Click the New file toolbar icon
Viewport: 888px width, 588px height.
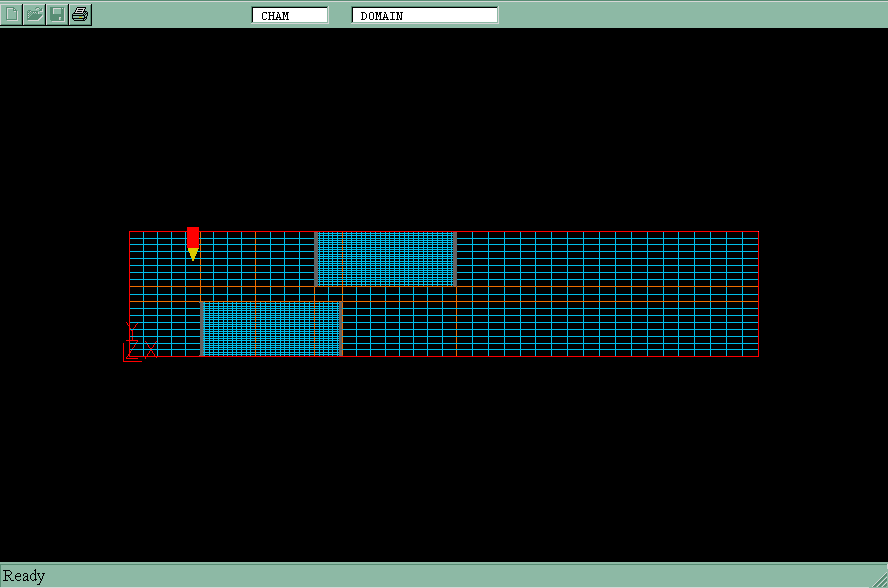point(12,14)
